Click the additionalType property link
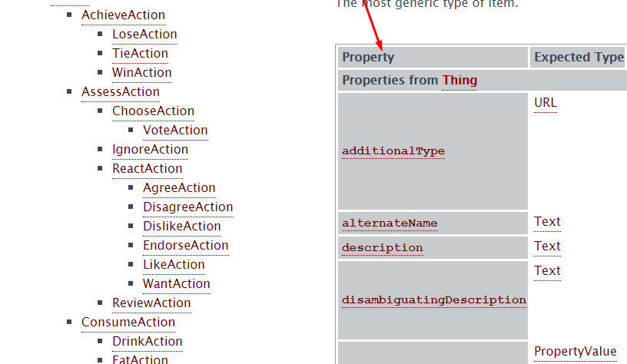This screenshot has width=627, height=364. point(393,151)
